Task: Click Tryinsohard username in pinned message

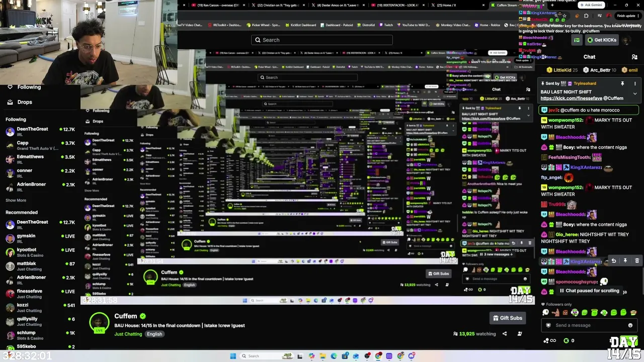Action: (585, 83)
